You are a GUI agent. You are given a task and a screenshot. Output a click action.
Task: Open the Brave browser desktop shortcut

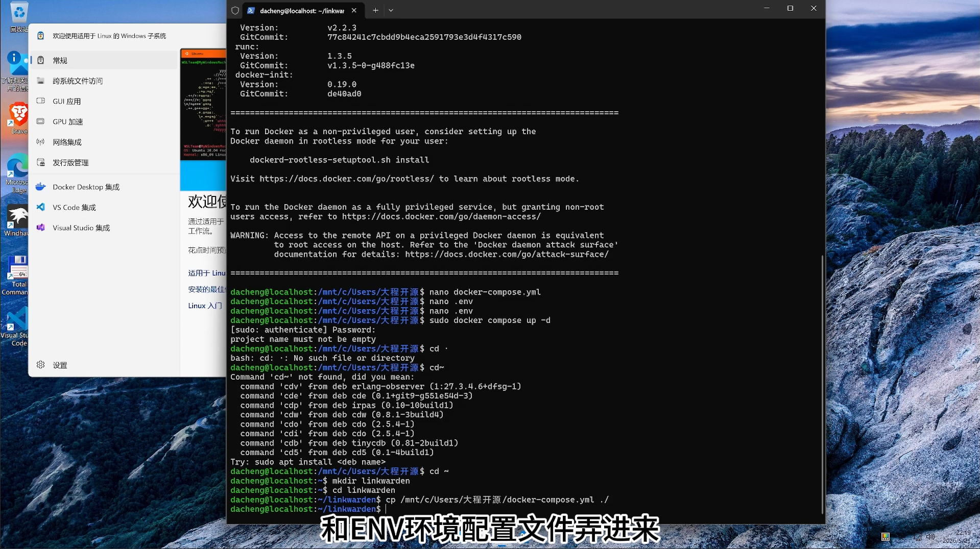click(18, 118)
